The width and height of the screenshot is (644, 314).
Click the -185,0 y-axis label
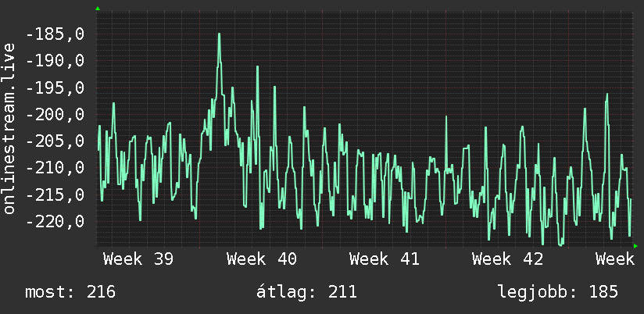55,34
